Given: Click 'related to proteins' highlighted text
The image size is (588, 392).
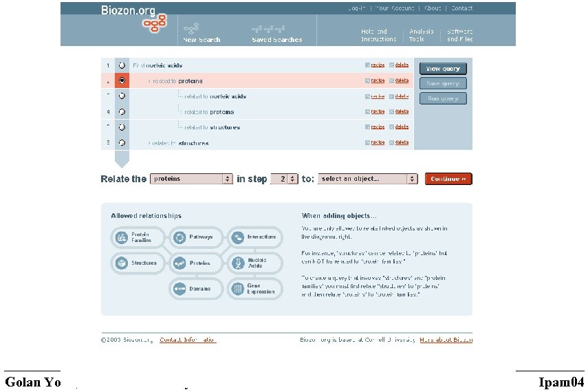Looking at the screenshot, I should (177, 81).
